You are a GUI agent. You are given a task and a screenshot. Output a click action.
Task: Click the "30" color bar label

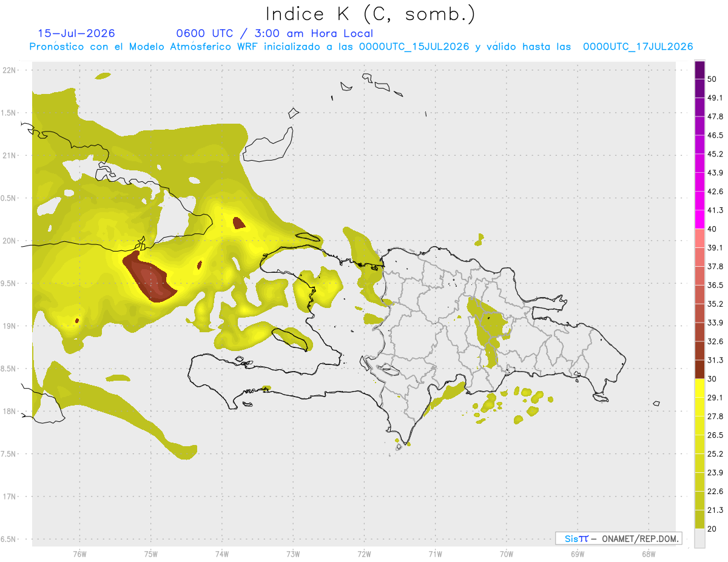(712, 380)
